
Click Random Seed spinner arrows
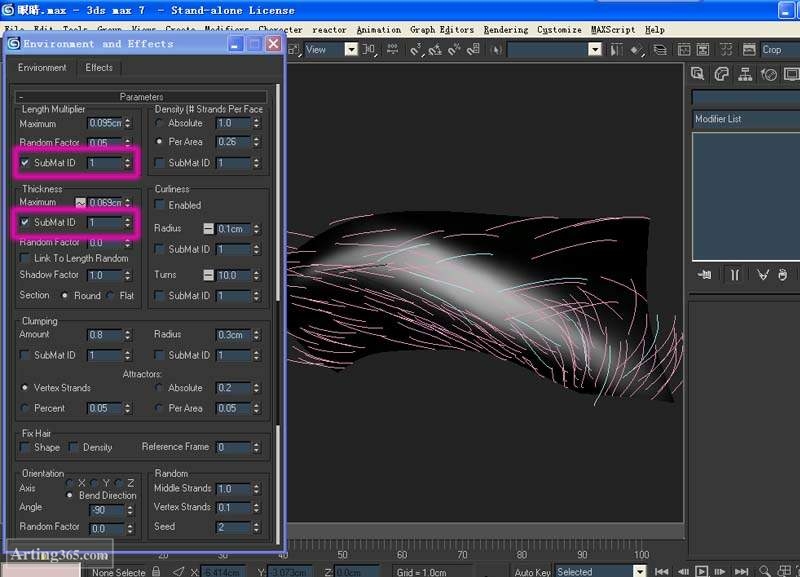(x=256, y=527)
